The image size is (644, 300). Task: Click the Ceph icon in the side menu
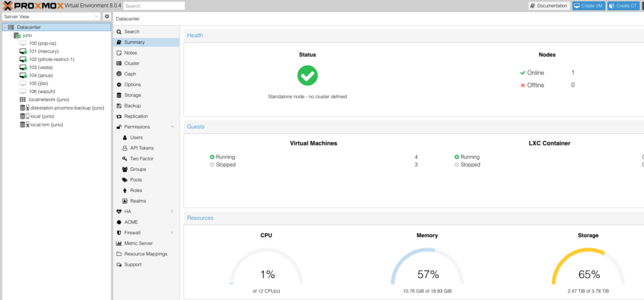119,74
